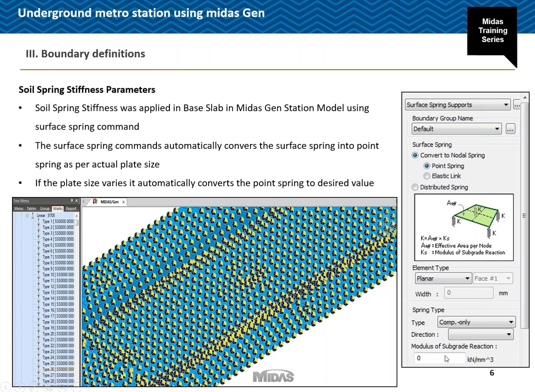Enable the Distributed Spring option
Screen dimensions: 535x392
pos(415,187)
